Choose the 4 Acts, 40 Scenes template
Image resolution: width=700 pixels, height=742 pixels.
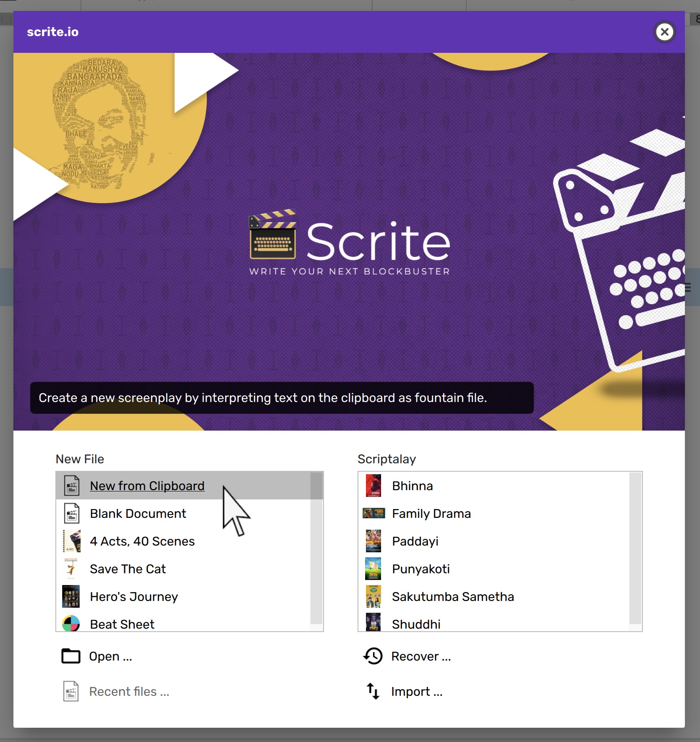142,541
